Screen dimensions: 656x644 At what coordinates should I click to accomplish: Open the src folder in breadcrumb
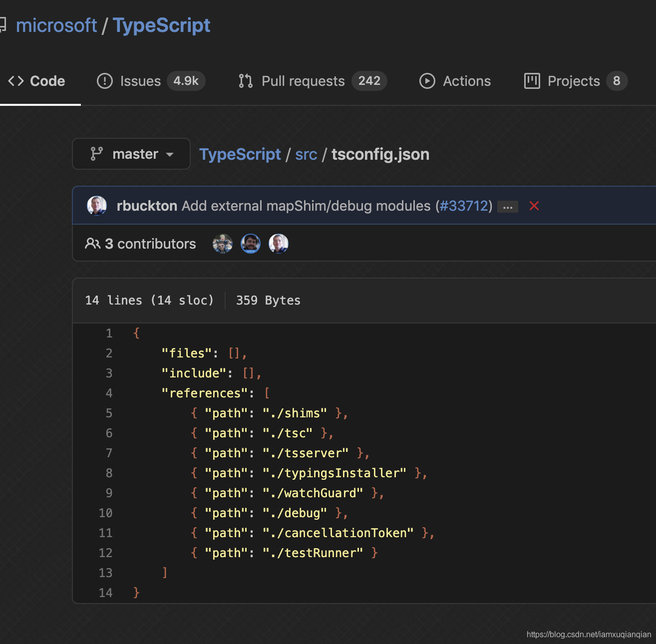click(x=306, y=154)
